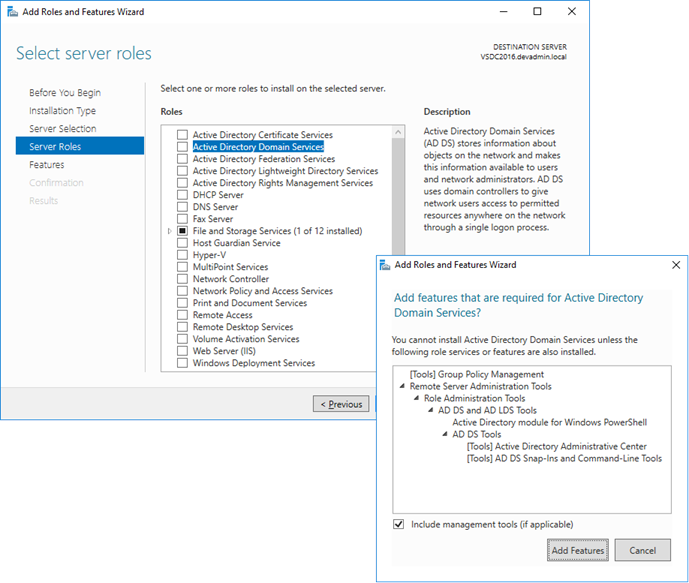Collapse AD DS and AD LDS Tools node
Image resolution: width=689 pixels, height=583 pixels.
(x=431, y=410)
